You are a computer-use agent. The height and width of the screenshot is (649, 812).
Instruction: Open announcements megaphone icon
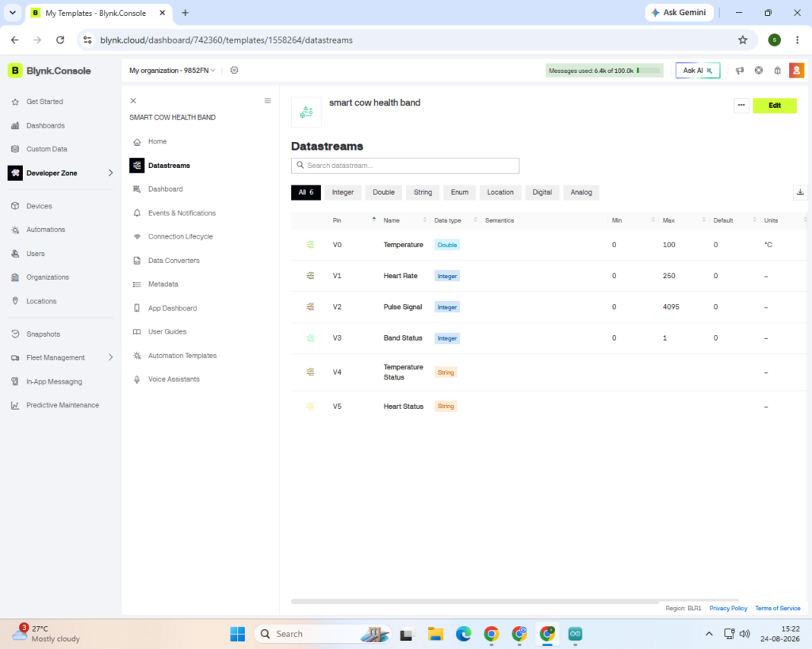pos(740,71)
